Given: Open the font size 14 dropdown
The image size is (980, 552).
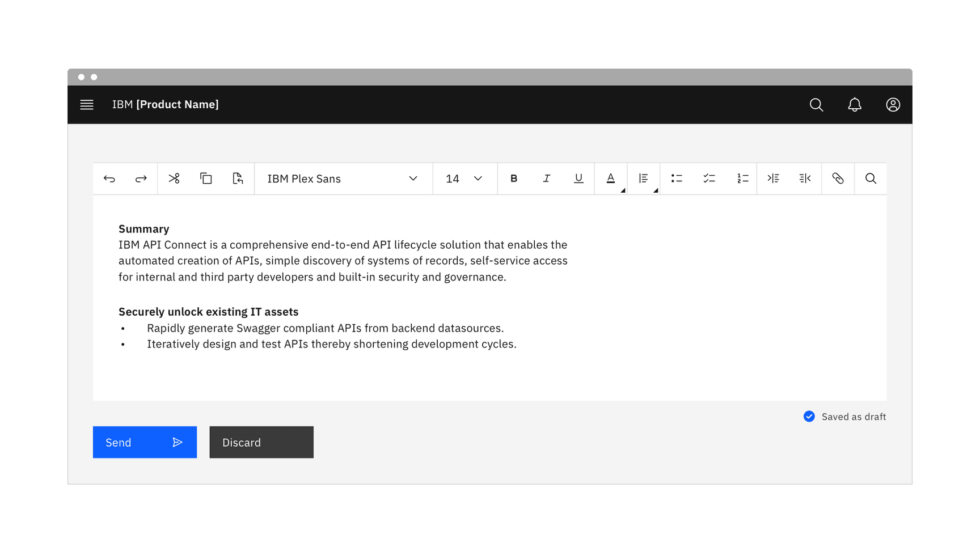Looking at the screenshot, I should [x=464, y=179].
